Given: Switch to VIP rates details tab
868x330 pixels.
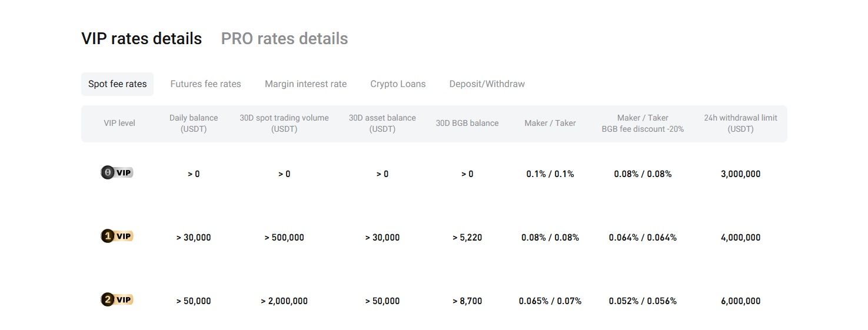Looking at the screenshot, I should [x=141, y=39].
